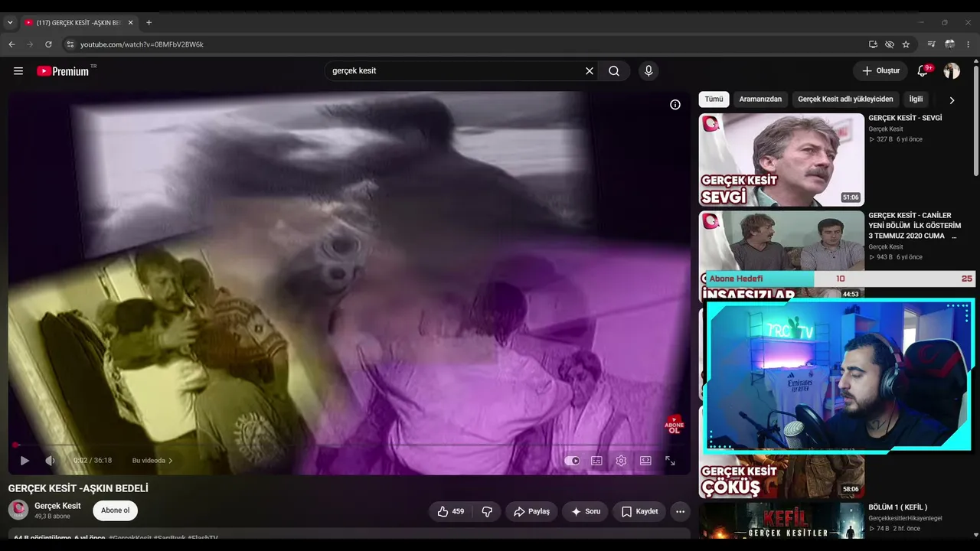Viewport: 980px width, 551px height.
Task: Select the GERÇEK KESİT -AŞKIN BEDELİ tab
Action: tap(79, 23)
